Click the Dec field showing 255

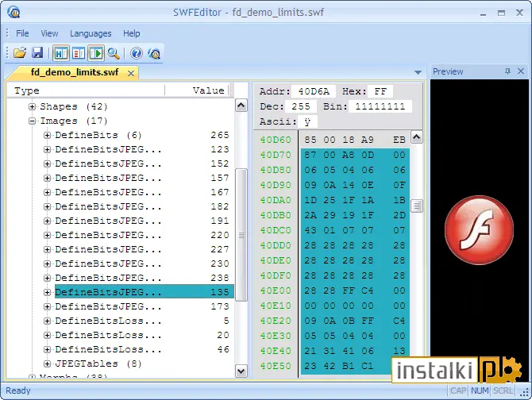pos(301,106)
